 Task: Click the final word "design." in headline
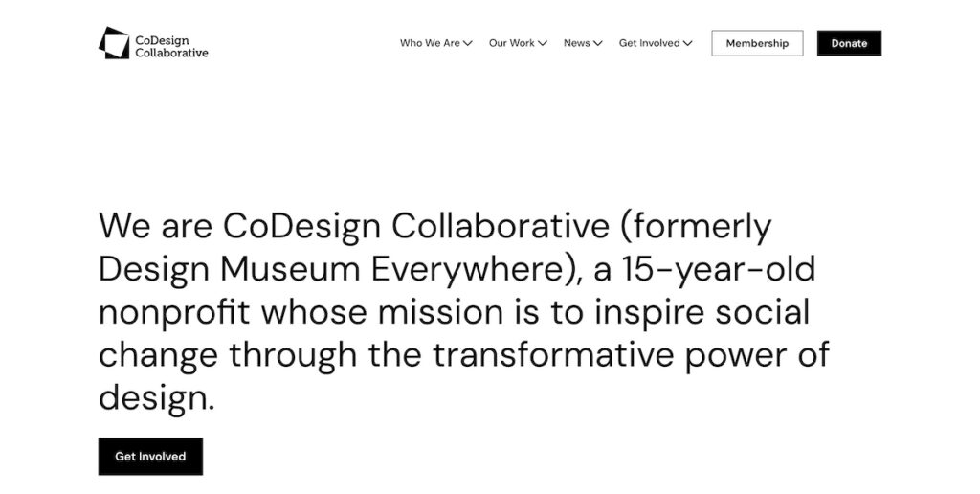coord(157,397)
